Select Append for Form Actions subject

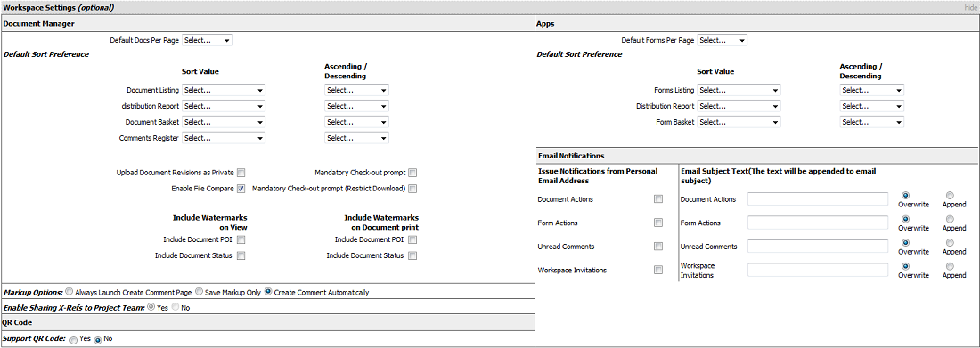[950, 219]
